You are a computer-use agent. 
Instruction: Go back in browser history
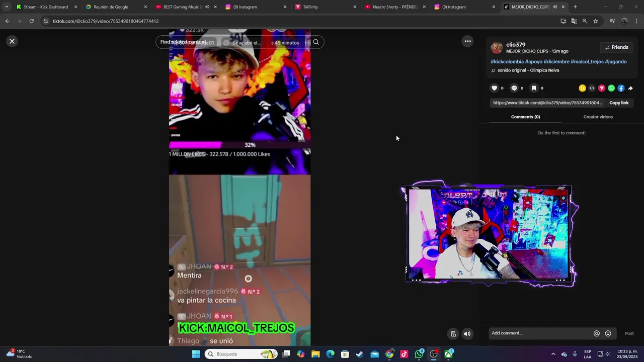tap(7, 21)
